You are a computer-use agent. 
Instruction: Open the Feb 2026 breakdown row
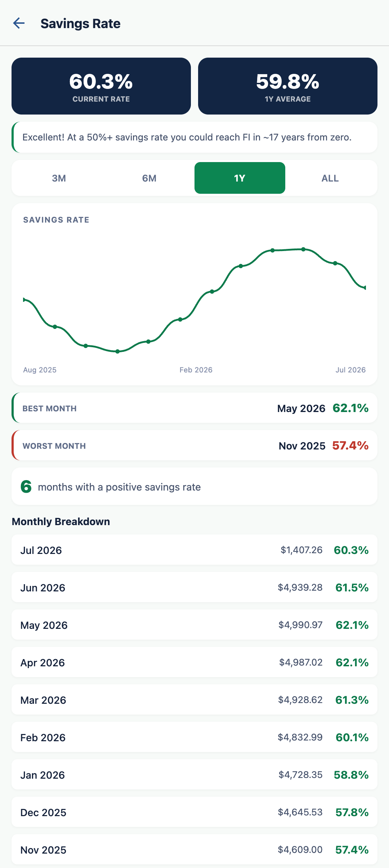coord(194,737)
